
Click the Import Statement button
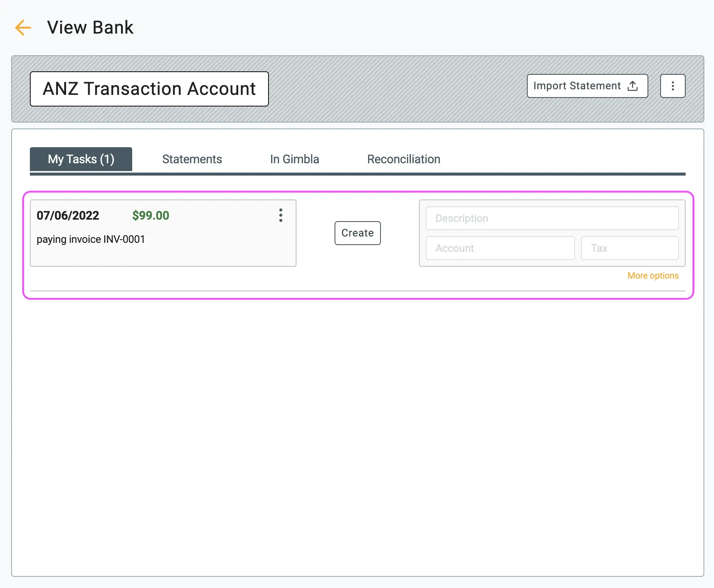(587, 86)
